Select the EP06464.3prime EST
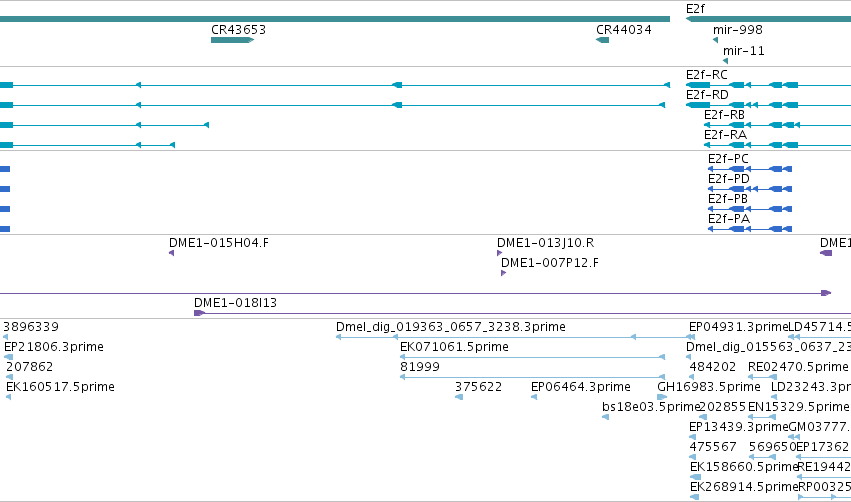 pyautogui.click(x=534, y=397)
